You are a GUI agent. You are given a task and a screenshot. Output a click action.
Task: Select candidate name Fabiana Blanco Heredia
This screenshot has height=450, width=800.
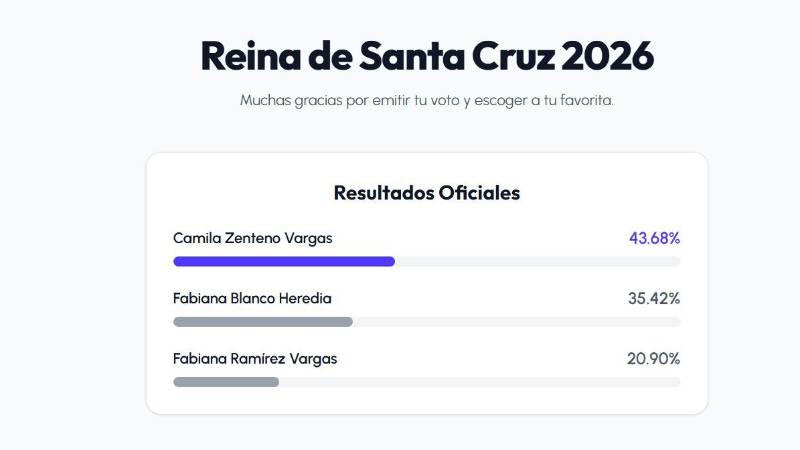252,298
